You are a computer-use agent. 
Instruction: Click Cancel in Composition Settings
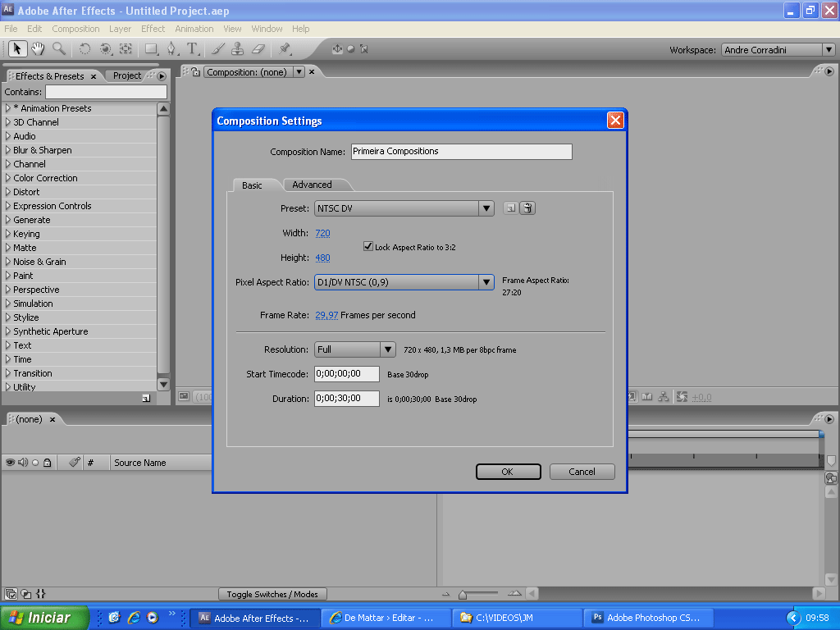coord(582,472)
